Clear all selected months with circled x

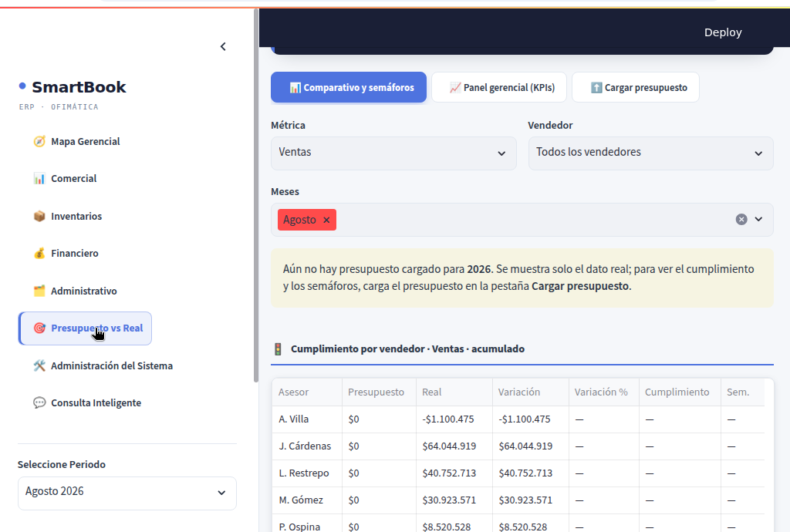click(741, 220)
